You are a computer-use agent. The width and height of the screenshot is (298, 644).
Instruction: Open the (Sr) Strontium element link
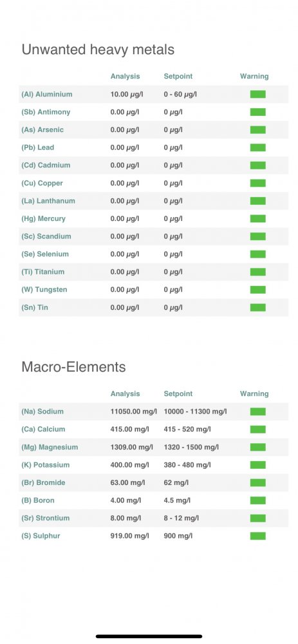(x=46, y=518)
